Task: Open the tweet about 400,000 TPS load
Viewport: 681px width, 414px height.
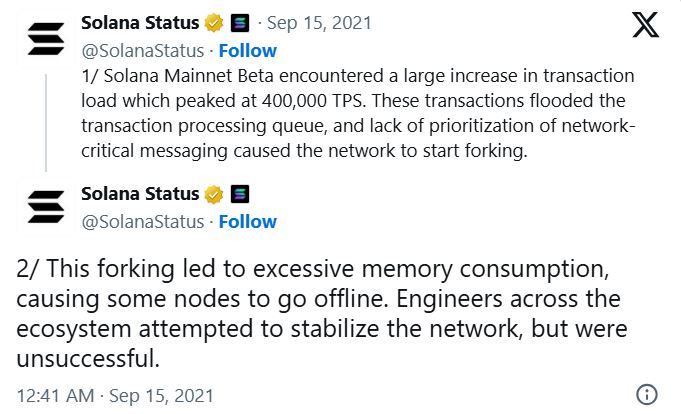Action: [x=358, y=113]
